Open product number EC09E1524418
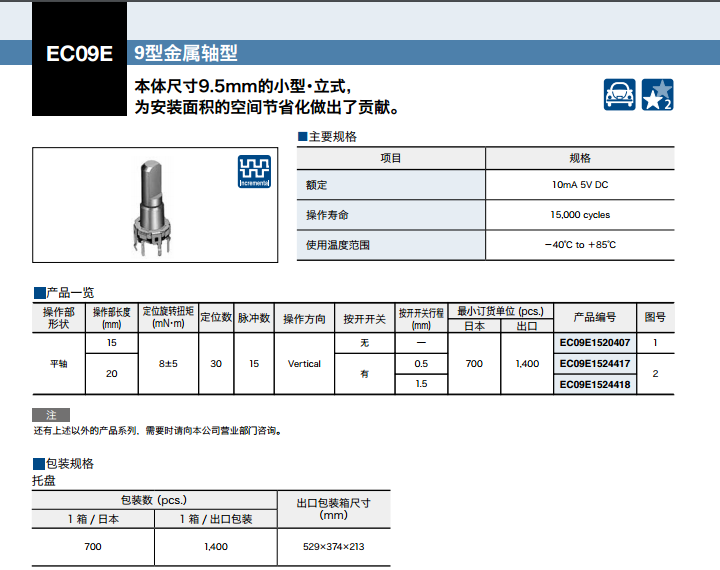 tap(594, 384)
